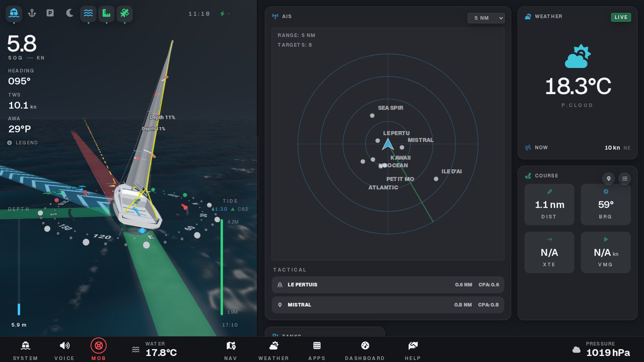Toggle night mode moon icon
Image resolution: width=644 pixels, height=362 pixels.
70,13
